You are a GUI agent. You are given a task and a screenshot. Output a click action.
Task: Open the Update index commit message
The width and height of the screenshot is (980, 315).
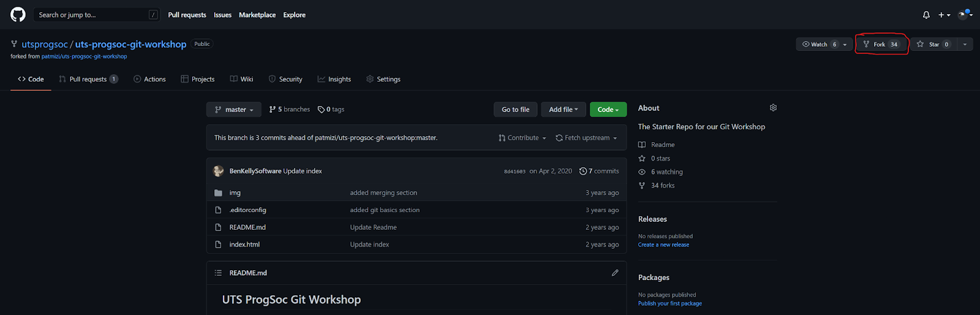click(x=303, y=171)
